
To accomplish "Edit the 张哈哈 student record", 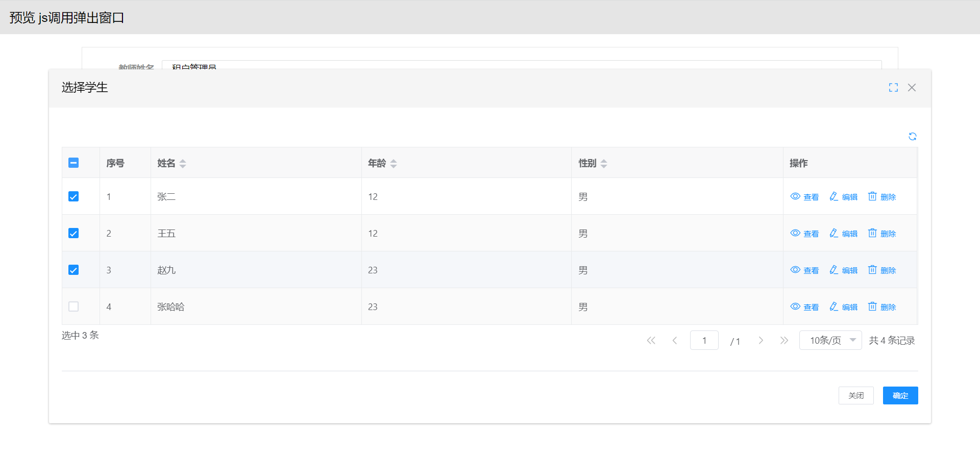I will [x=843, y=307].
